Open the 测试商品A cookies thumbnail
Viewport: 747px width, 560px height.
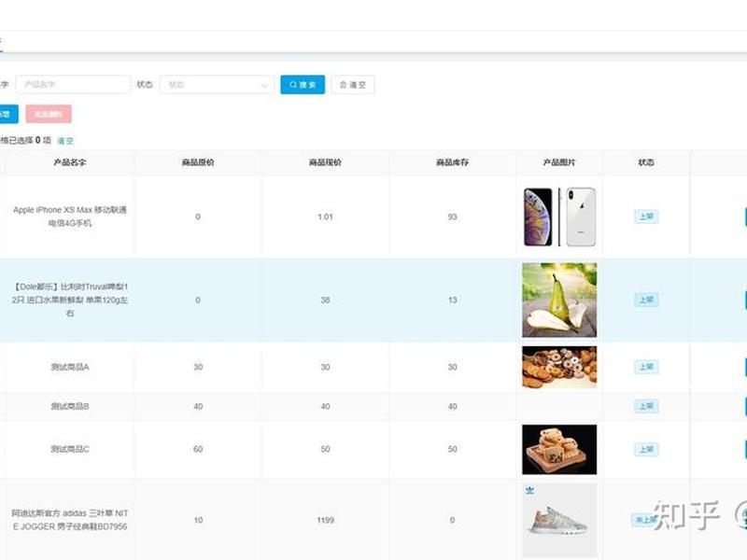click(x=559, y=367)
